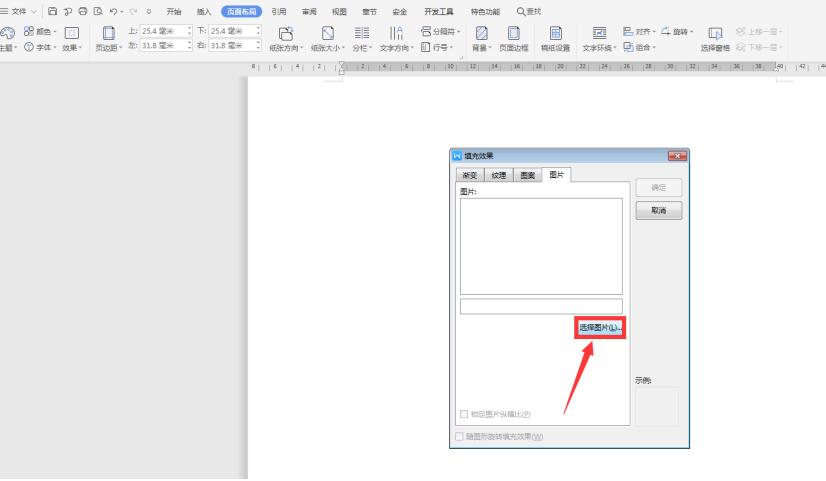This screenshot has height=481, width=826.
Task: Switch to the 引用 (References) tab
Action: [279, 12]
